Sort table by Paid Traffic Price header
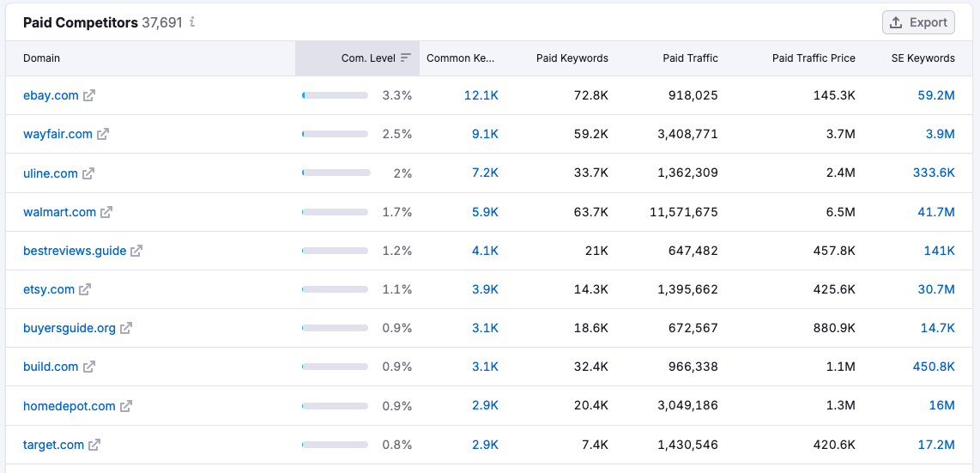980x473 pixels. pyautogui.click(x=813, y=58)
